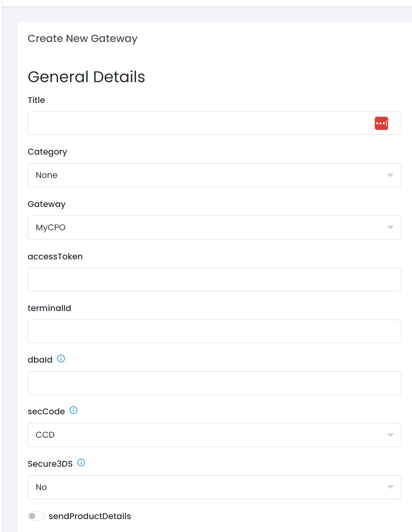Click the Secure3DS info icon
Image resolution: width=412 pixels, height=532 pixels.
(x=81, y=463)
